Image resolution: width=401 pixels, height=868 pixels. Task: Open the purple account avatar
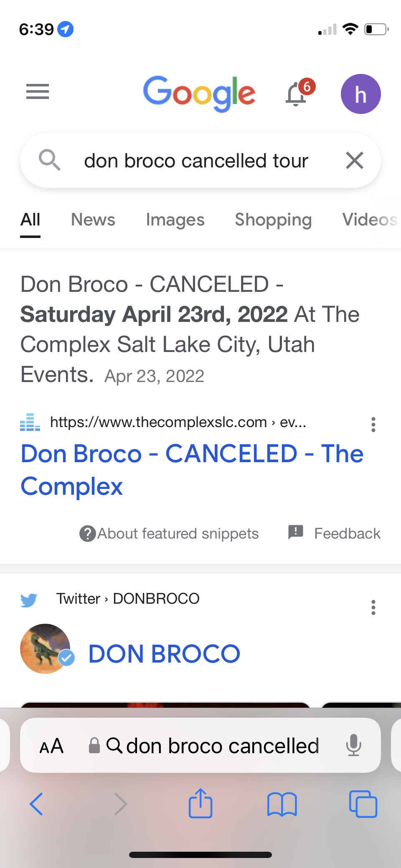[360, 94]
